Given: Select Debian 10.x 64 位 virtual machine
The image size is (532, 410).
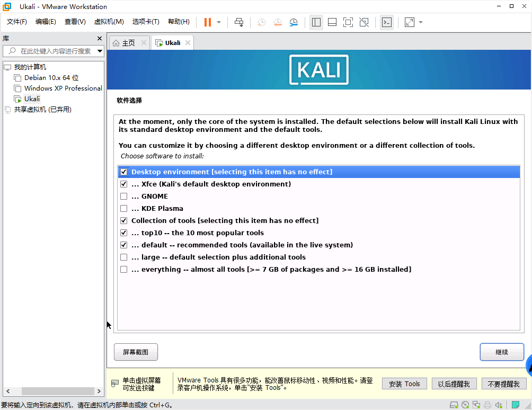Looking at the screenshot, I should pyautogui.click(x=51, y=78).
